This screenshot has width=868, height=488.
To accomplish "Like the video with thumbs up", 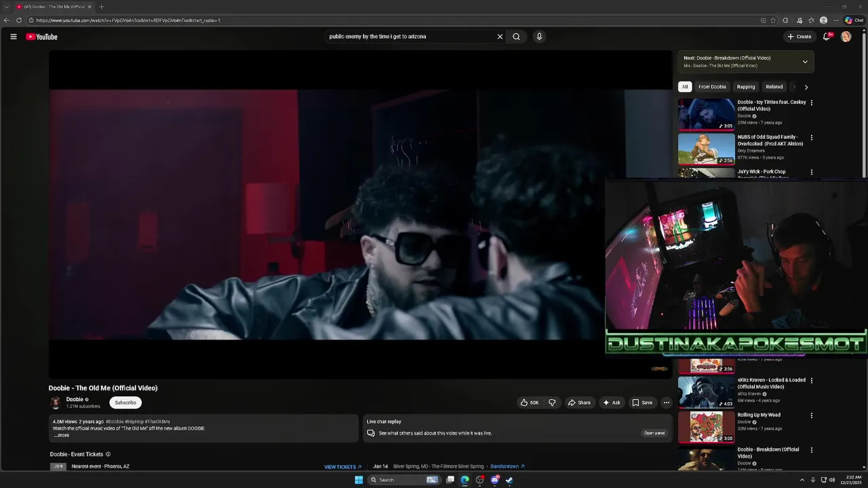I will [x=530, y=403].
